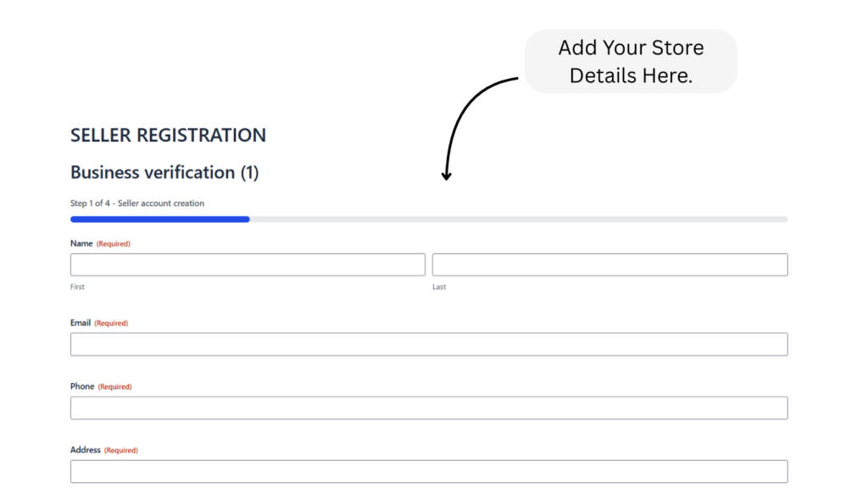Click into the Address field
Viewport: 868px width, 488px height.
429,471
